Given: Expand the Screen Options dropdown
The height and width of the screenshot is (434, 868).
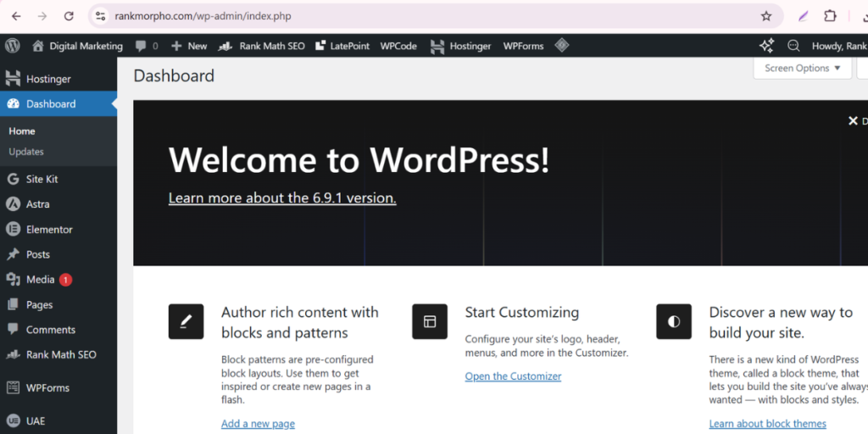Looking at the screenshot, I should pos(803,68).
